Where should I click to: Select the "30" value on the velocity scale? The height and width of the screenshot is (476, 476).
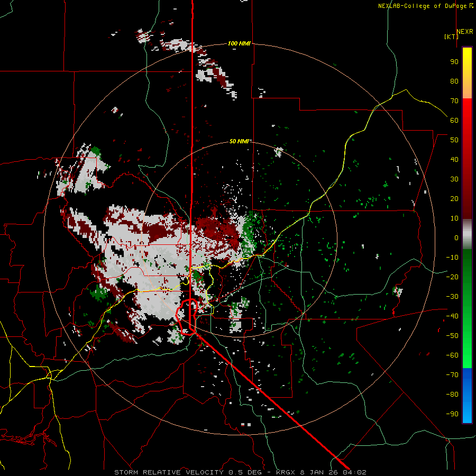pyautogui.click(x=454, y=179)
